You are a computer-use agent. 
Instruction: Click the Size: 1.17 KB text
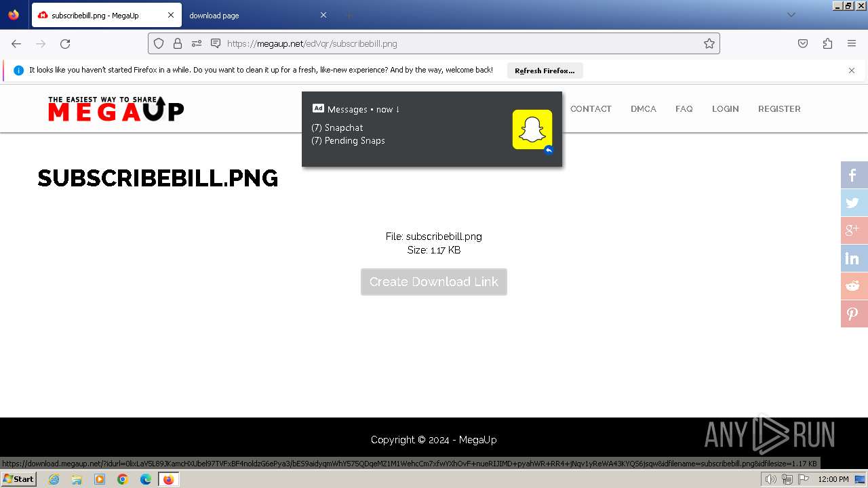tap(434, 250)
